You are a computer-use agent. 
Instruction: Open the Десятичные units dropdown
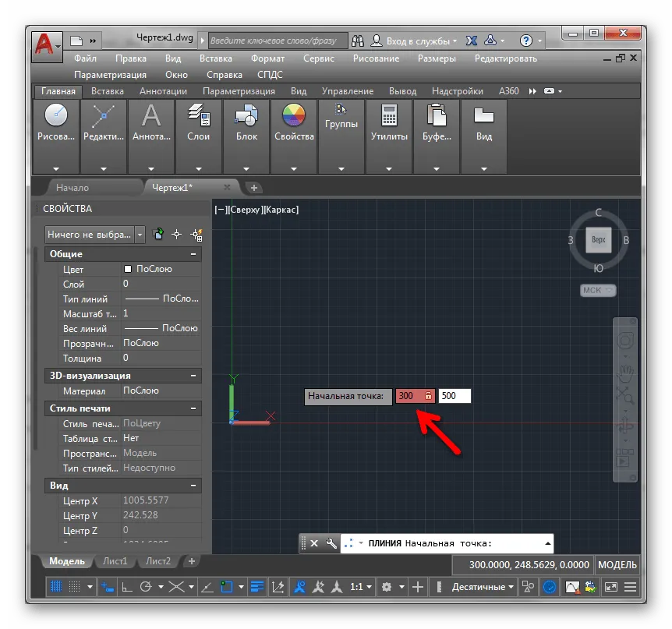coord(482,587)
